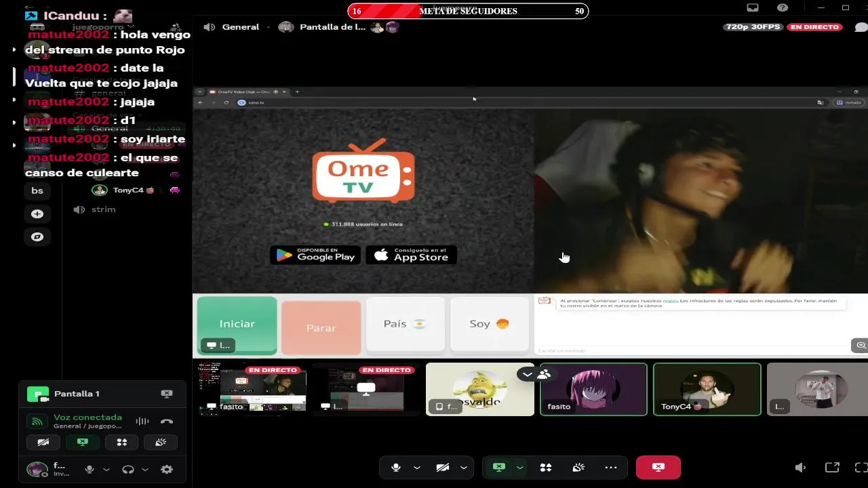Click the 720p 30FPS quality badge
Image resolution: width=868 pixels, height=488 pixels.
click(x=753, y=27)
